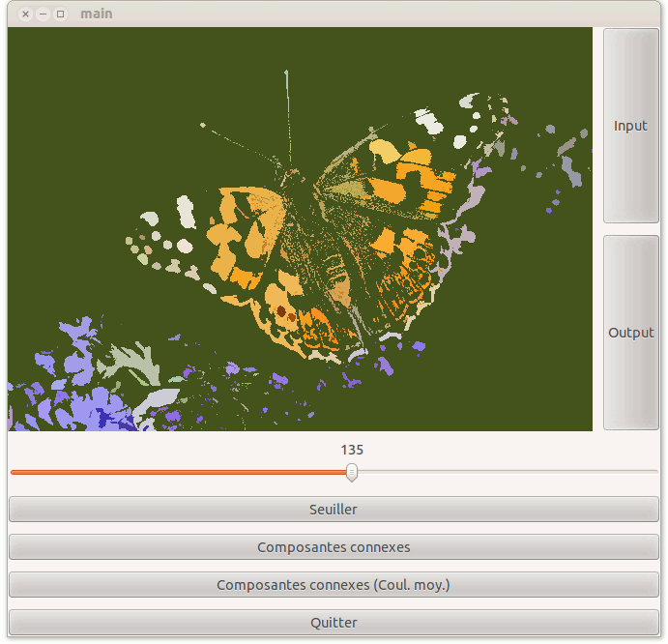Apply thresholding with the Seuiller button
668x644 pixels.
(x=334, y=509)
